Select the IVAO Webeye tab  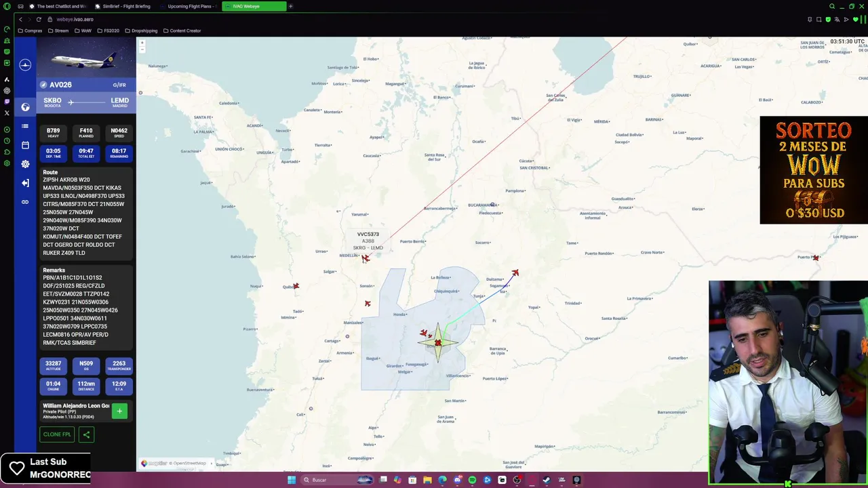[254, 6]
